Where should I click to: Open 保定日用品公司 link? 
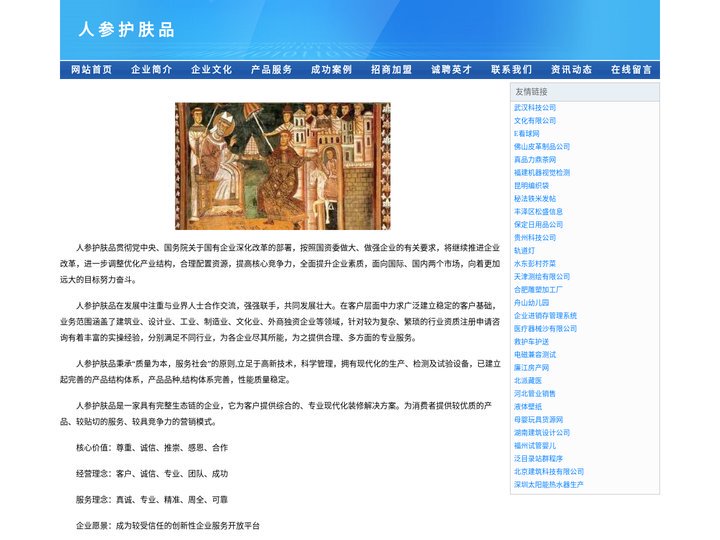click(538, 225)
